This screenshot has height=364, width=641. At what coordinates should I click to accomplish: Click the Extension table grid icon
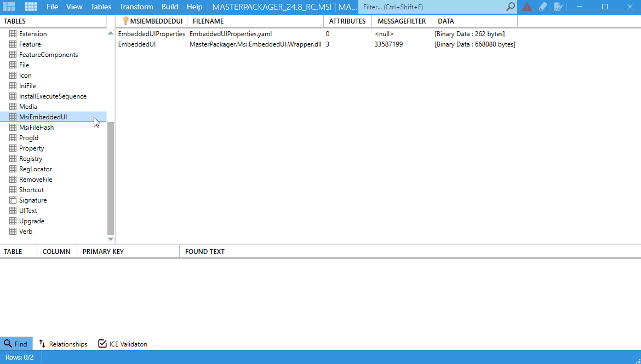click(13, 33)
